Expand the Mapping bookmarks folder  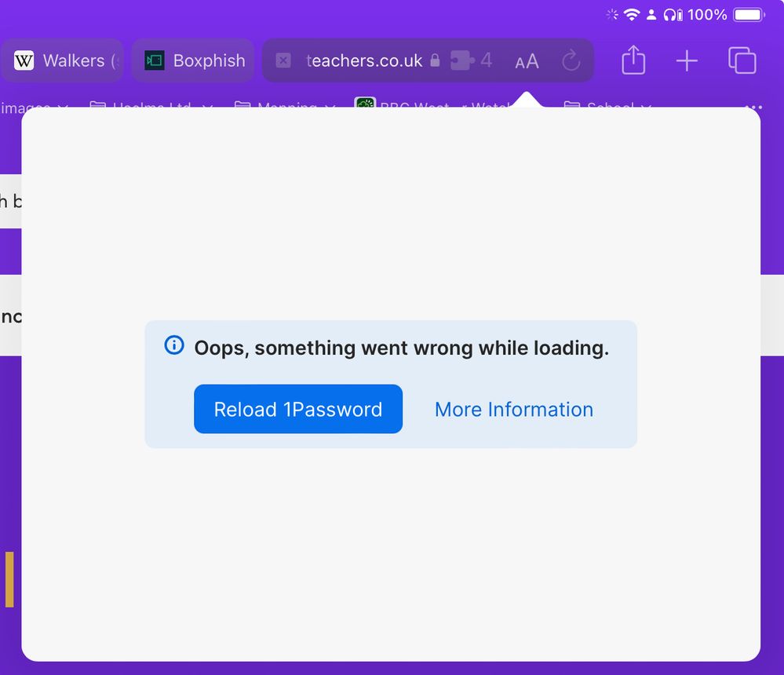(285, 107)
